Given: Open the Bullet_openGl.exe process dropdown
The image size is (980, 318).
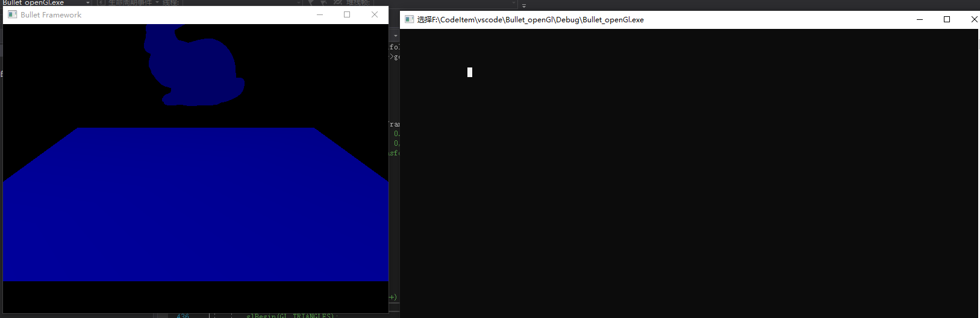Looking at the screenshot, I should pyautogui.click(x=88, y=3).
